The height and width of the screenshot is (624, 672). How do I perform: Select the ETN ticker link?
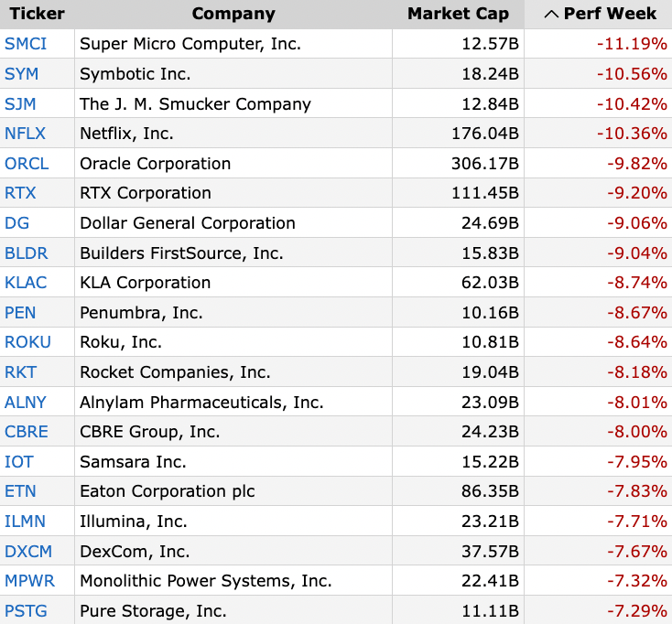pyautogui.click(x=20, y=491)
